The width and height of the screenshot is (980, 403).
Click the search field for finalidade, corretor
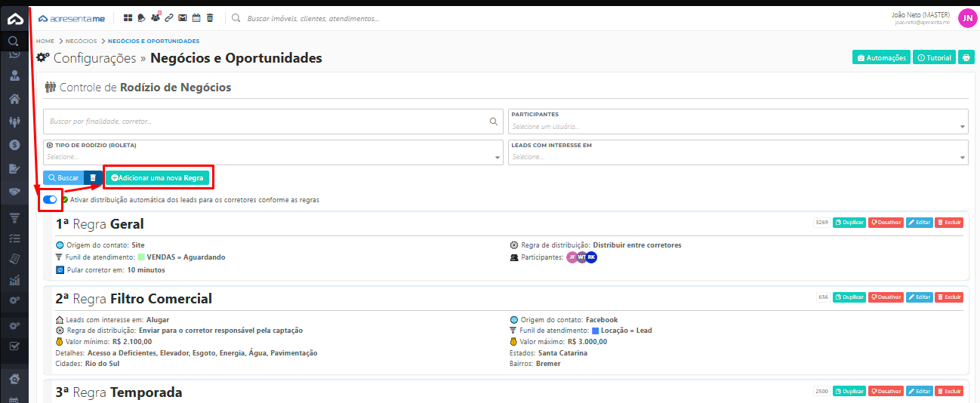point(264,121)
